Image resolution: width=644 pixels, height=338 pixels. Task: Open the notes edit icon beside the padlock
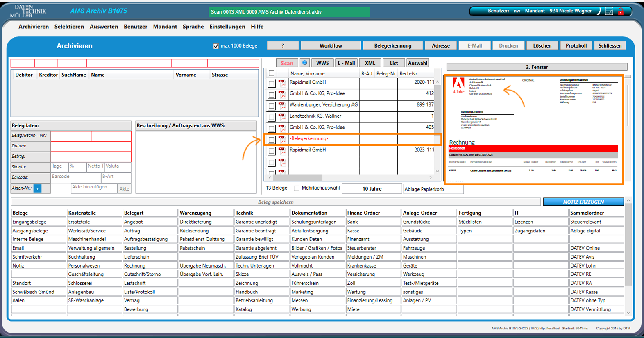coord(609,11)
